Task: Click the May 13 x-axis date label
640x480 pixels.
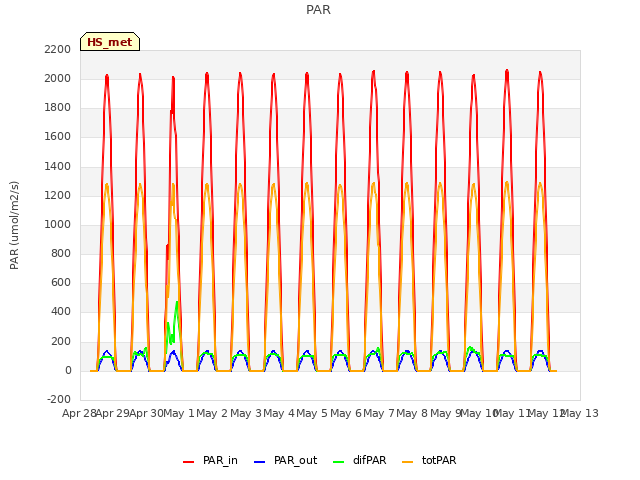Action: [580, 413]
